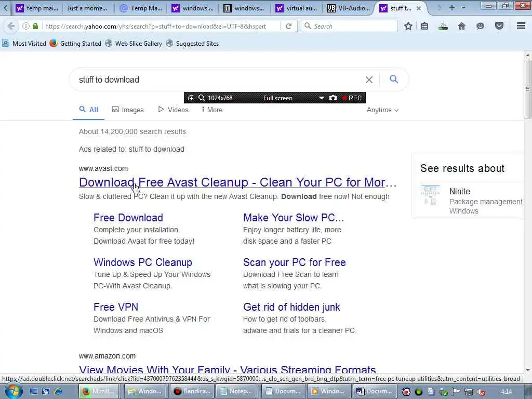The height and width of the screenshot is (399, 532).
Task: Open the Getting Started bookmark
Action: (x=76, y=44)
